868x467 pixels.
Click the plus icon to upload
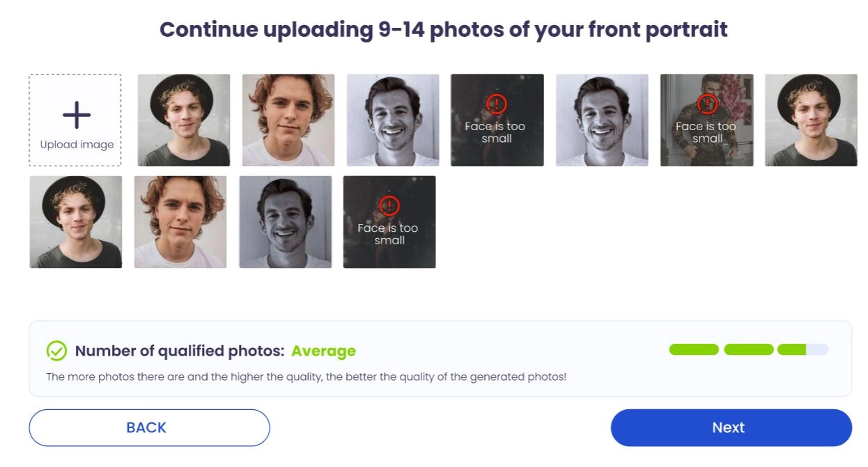point(77,115)
